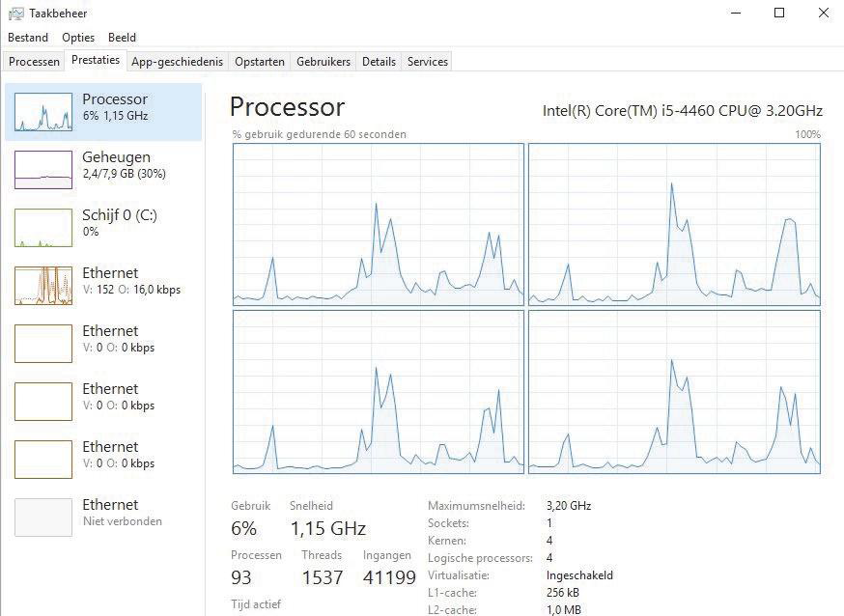Open the Geheugen usage thumbnail in the sidebar
844x616 pixels.
[x=43, y=170]
